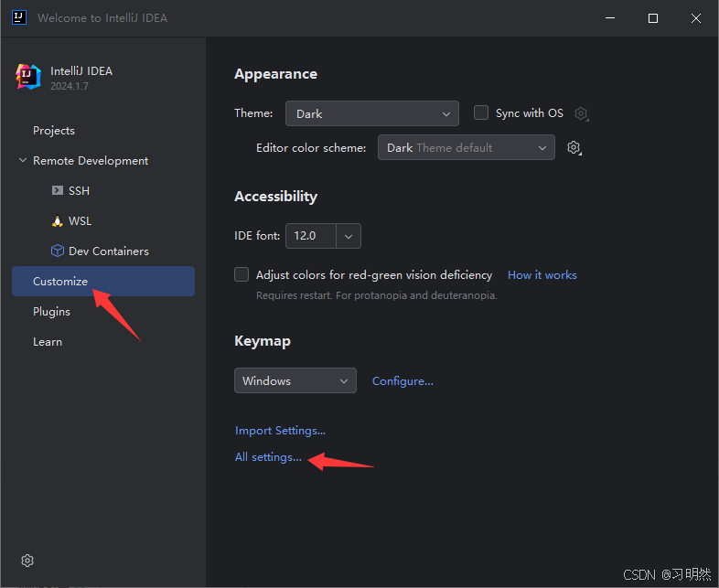Select the SSH item
Screen dimensions: 719x588
pos(79,190)
